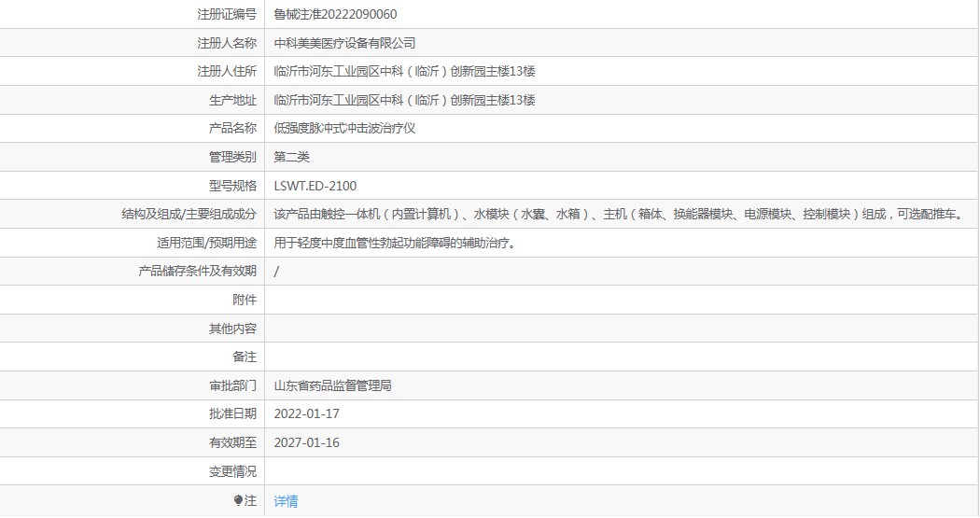Click the 产品储存条件及有效期 label

[198, 272]
